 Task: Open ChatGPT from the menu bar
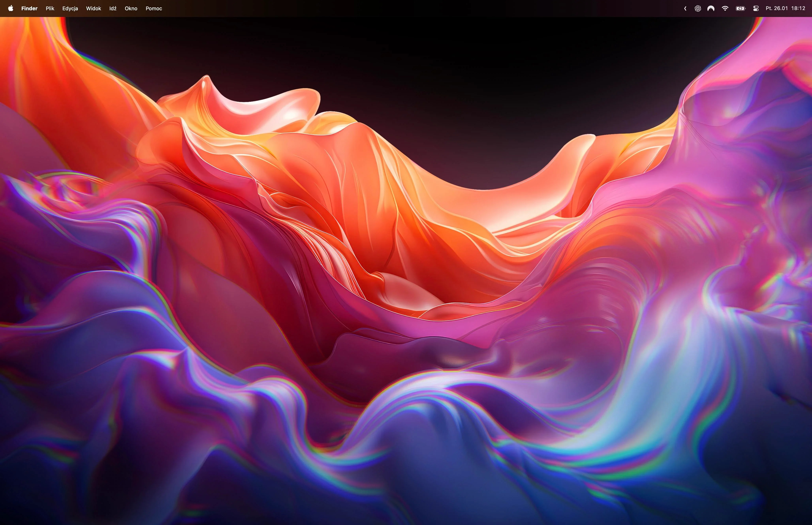(697, 8)
